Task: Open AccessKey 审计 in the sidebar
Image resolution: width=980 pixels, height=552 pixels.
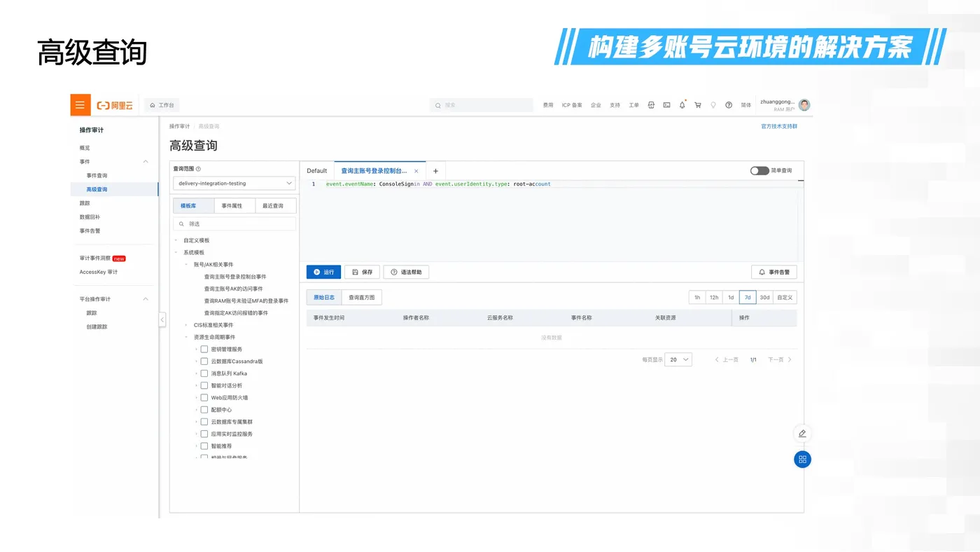Action: click(x=99, y=272)
